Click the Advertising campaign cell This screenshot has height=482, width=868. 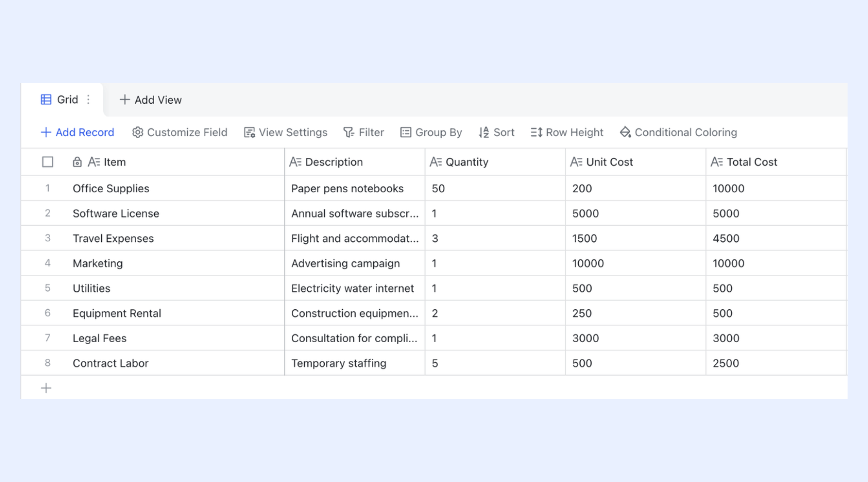pyautogui.click(x=355, y=263)
